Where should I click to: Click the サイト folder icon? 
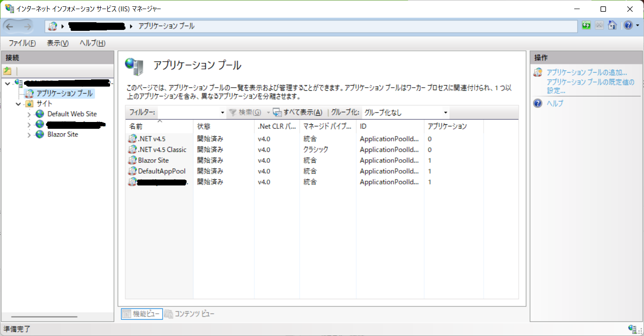click(29, 104)
